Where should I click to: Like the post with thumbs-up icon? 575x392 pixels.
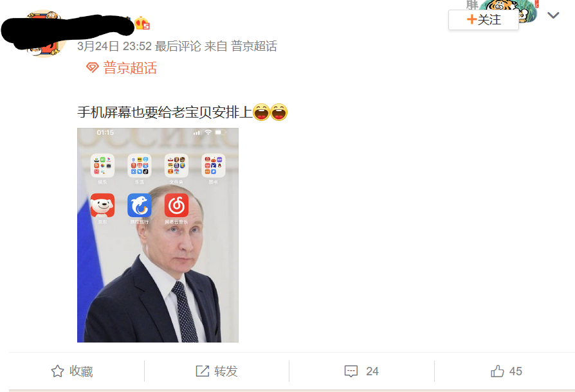(x=497, y=371)
